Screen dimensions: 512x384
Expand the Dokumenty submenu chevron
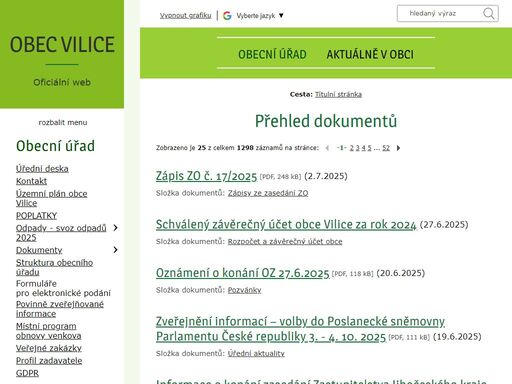pyautogui.click(x=115, y=250)
